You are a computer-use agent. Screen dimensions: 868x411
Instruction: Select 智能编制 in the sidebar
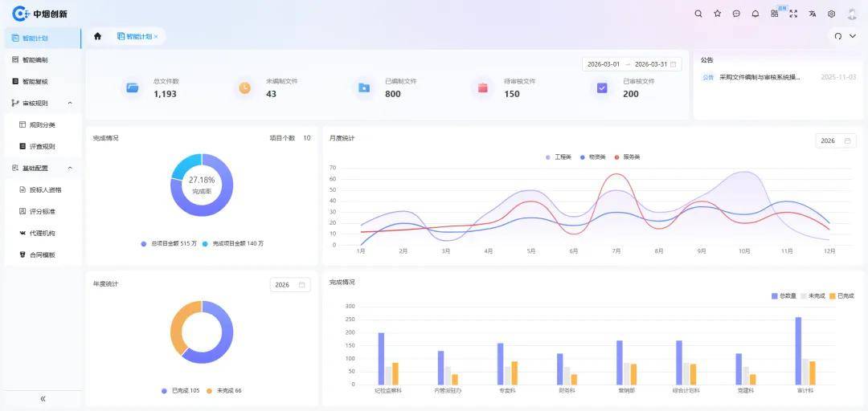[x=35, y=59]
